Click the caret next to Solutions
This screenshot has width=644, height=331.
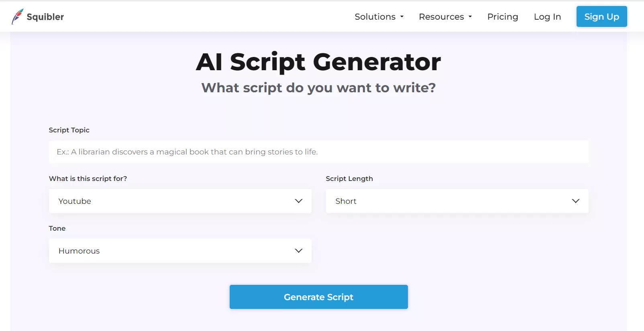402,17
